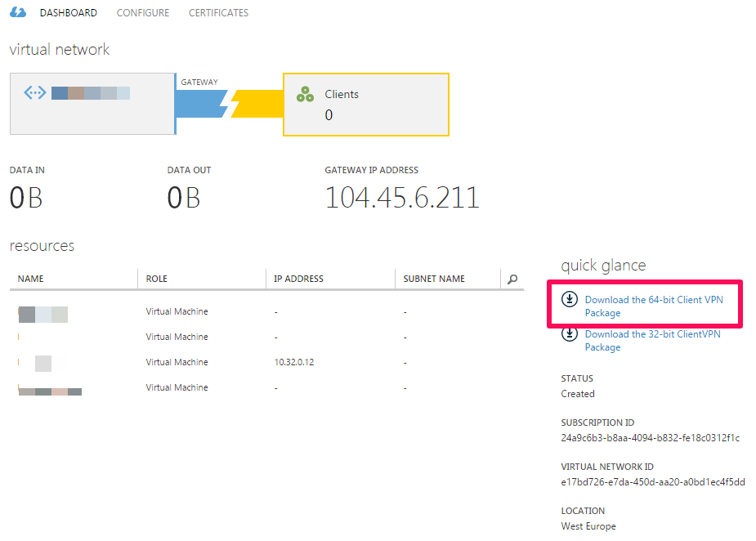Viewport: 756px width, 541px height.
Task: Sort resources by Role column
Action: [156, 279]
